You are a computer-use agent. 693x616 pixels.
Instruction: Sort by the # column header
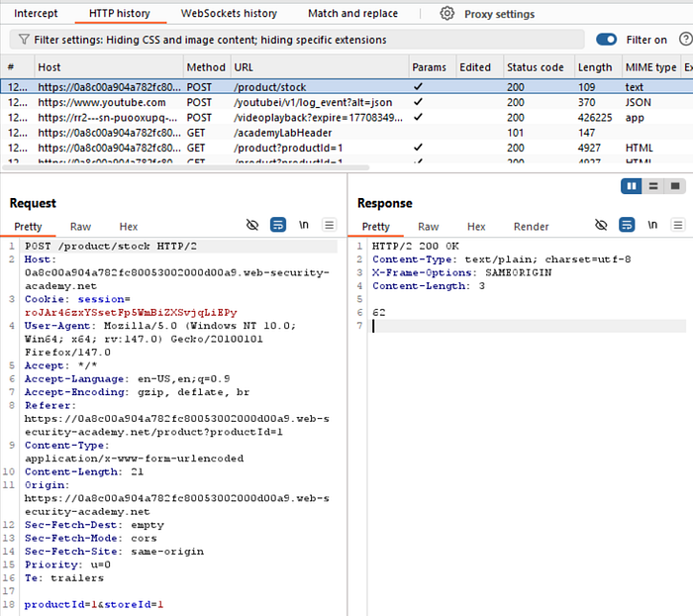pyautogui.click(x=17, y=67)
